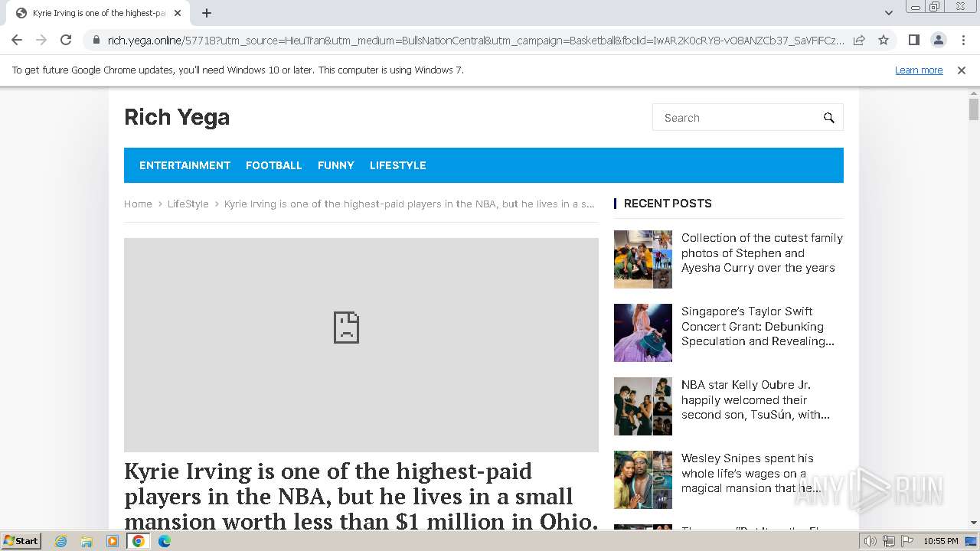Open the Funny menu item

pyautogui.click(x=336, y=165)
